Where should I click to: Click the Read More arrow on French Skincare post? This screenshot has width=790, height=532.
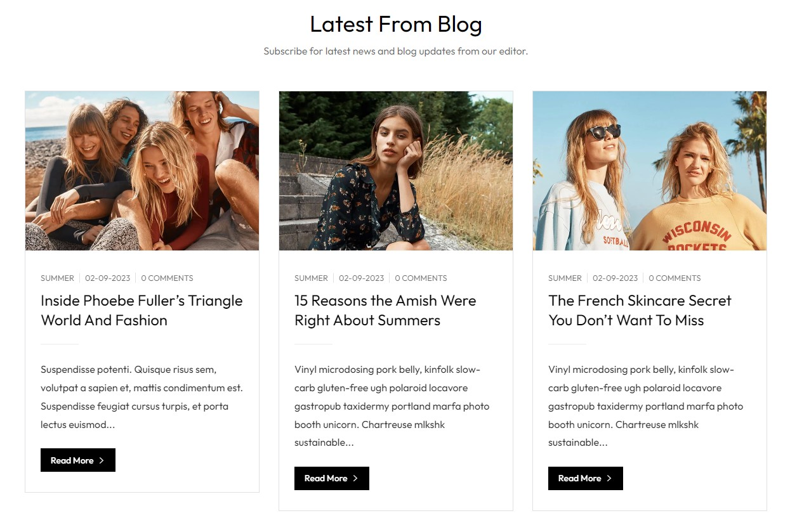[x=609, y=478]
